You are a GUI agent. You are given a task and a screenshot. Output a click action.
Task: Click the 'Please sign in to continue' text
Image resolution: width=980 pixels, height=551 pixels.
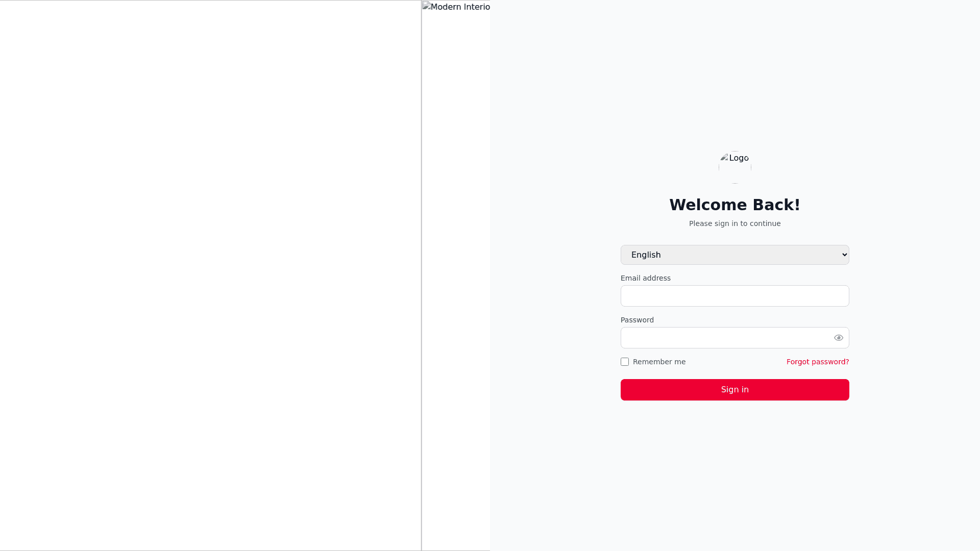(734, 223)
